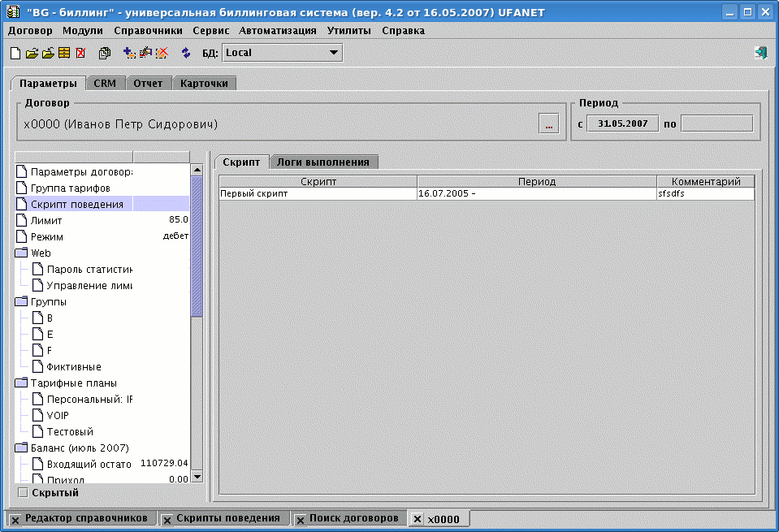This screenshot has height=532, width=779.
Task: Click the blue refresh arrows icon
Action: tap(186, 53)
